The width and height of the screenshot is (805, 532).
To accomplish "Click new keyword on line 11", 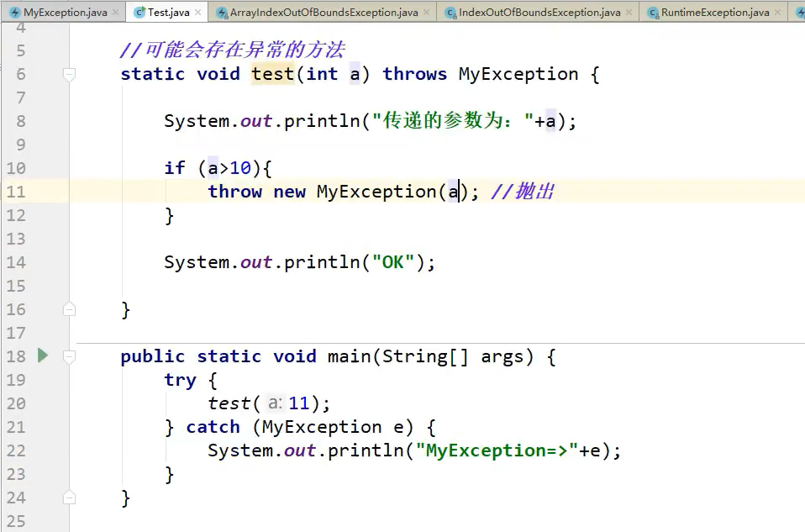I will [289, 192].
